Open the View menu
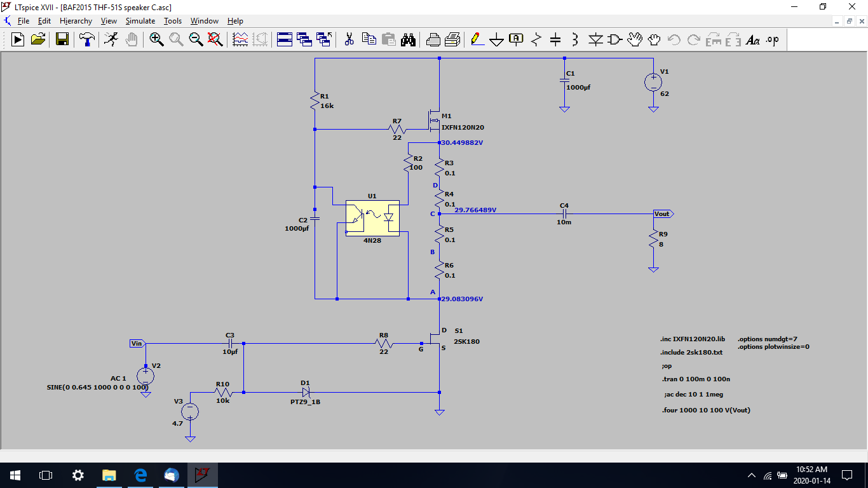The image size is (868, 488). pos(109,21)
